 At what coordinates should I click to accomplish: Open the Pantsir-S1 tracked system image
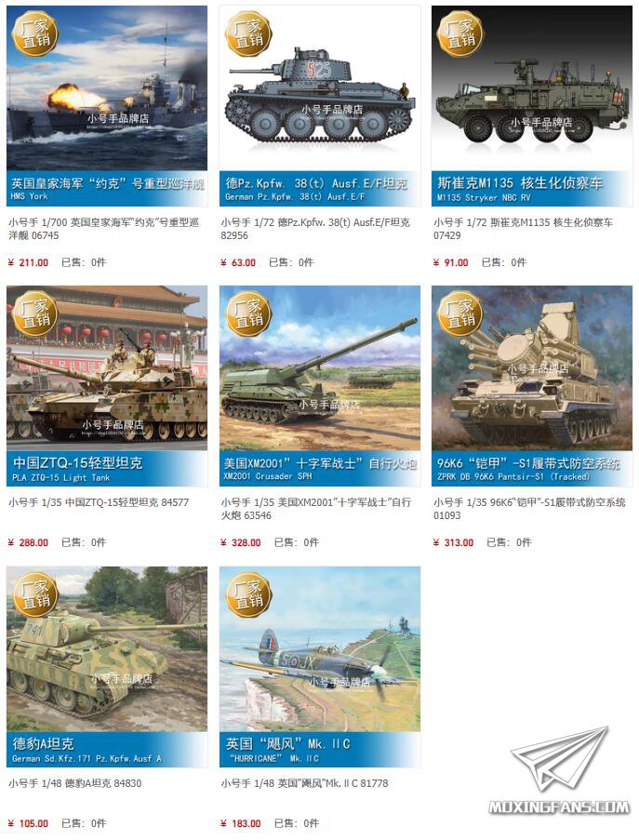[532, 386]
